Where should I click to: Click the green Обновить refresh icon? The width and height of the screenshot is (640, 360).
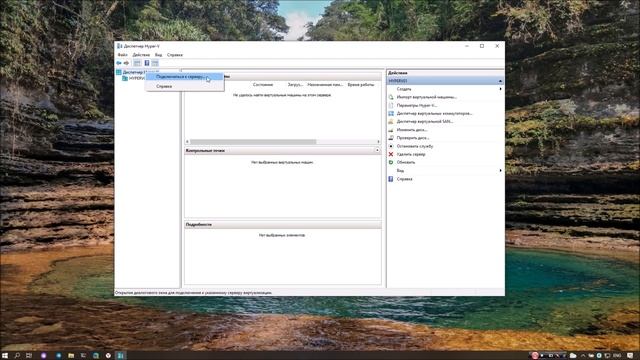391,162
